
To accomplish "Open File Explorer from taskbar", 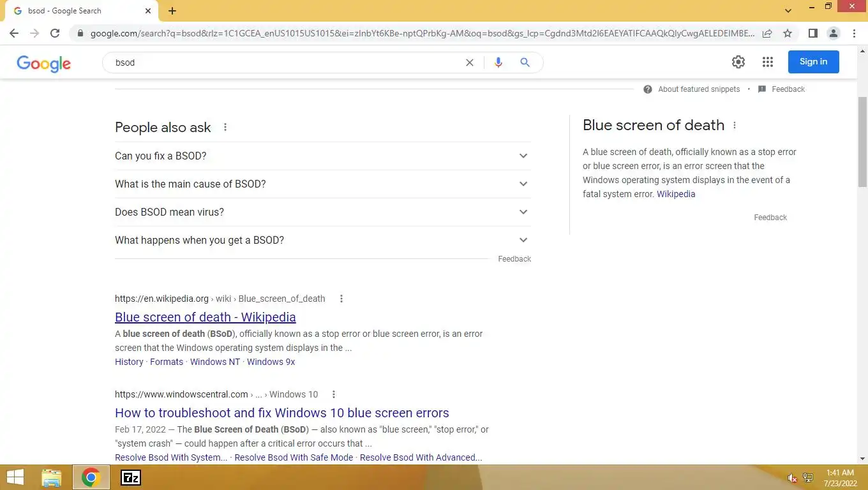I will tap(51, 477).
